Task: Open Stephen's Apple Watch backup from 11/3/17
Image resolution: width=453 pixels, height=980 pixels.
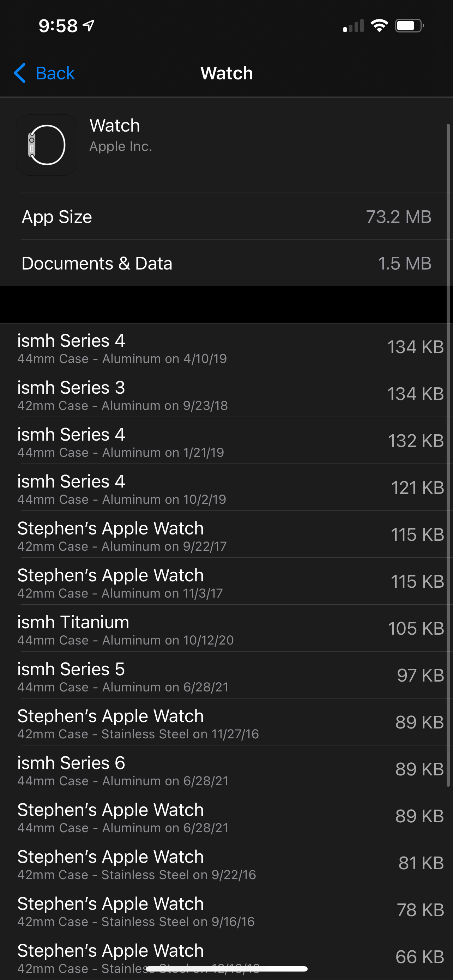Action: point(226,582)
